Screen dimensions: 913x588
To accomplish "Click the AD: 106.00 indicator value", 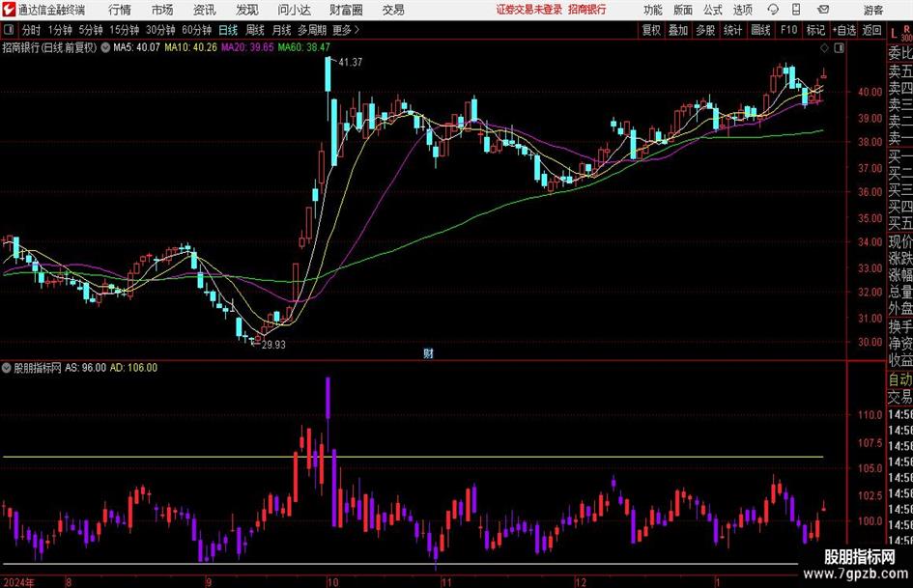I will (133, 368).
